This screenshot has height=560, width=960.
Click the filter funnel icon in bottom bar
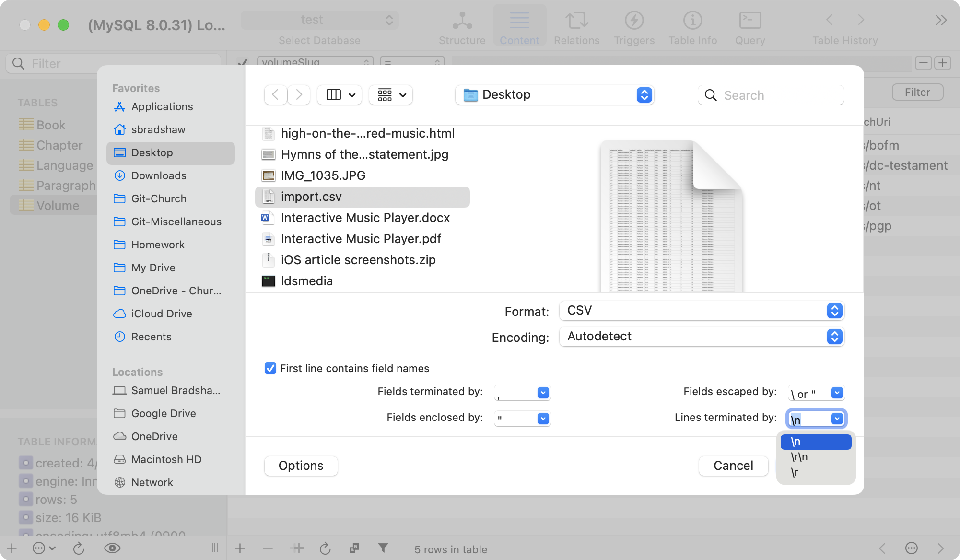pyautogui.click(x=383, y=548)
